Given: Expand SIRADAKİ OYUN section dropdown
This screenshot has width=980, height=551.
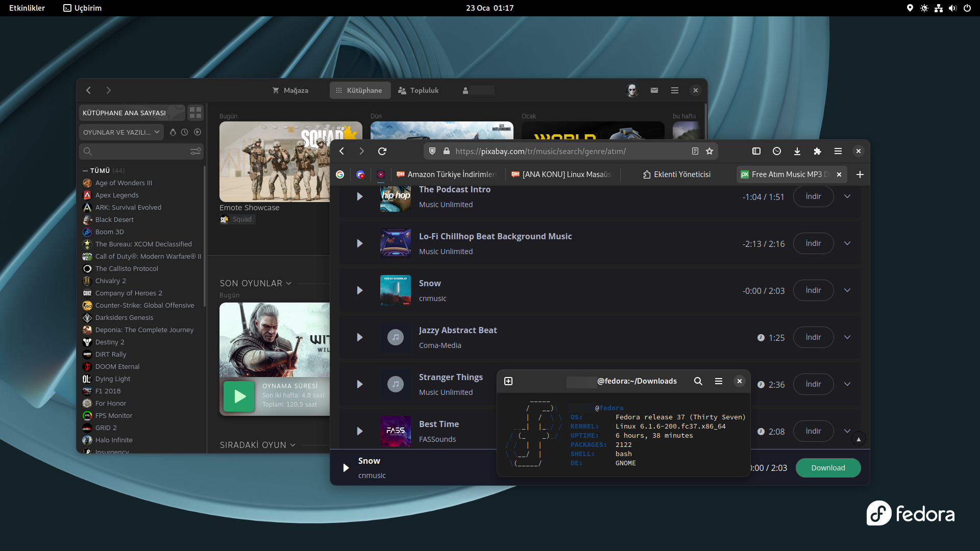Looking at the screenshot, I should 293,445.
